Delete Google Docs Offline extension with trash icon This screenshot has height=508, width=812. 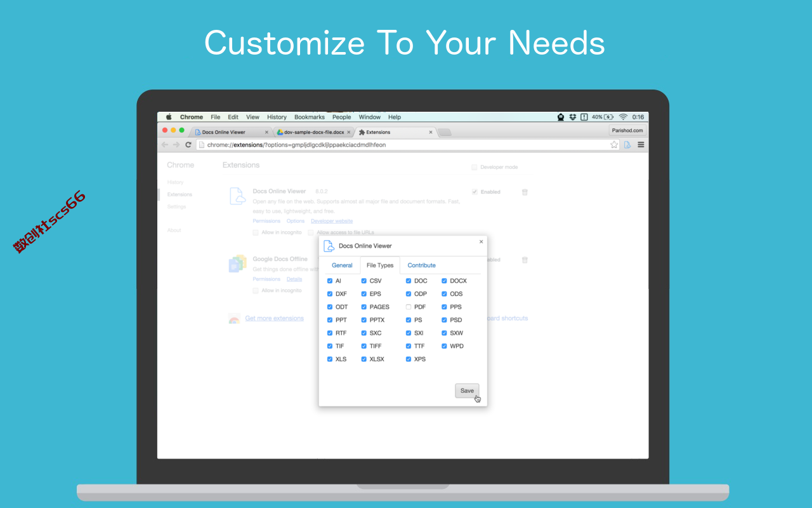pos(525,260)
